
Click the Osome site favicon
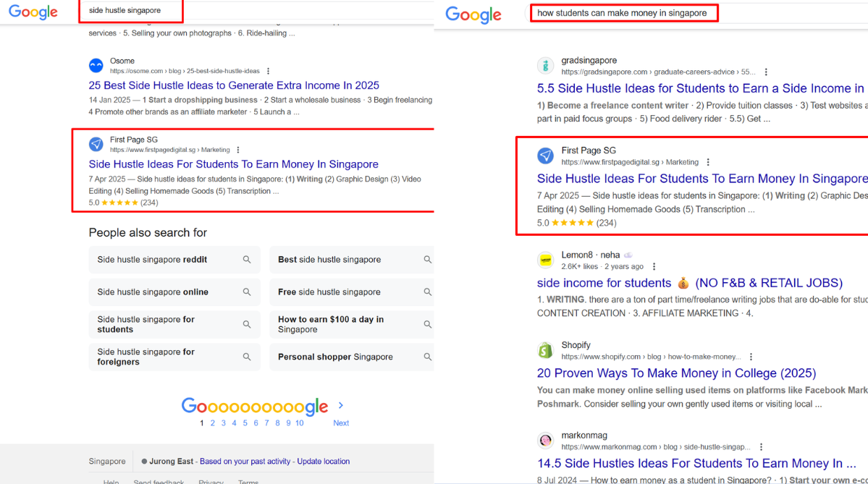[96, 65]
